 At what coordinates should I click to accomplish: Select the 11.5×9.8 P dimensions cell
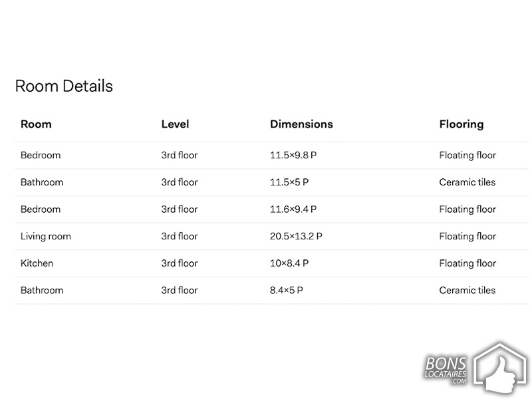[x=293, y=155]
